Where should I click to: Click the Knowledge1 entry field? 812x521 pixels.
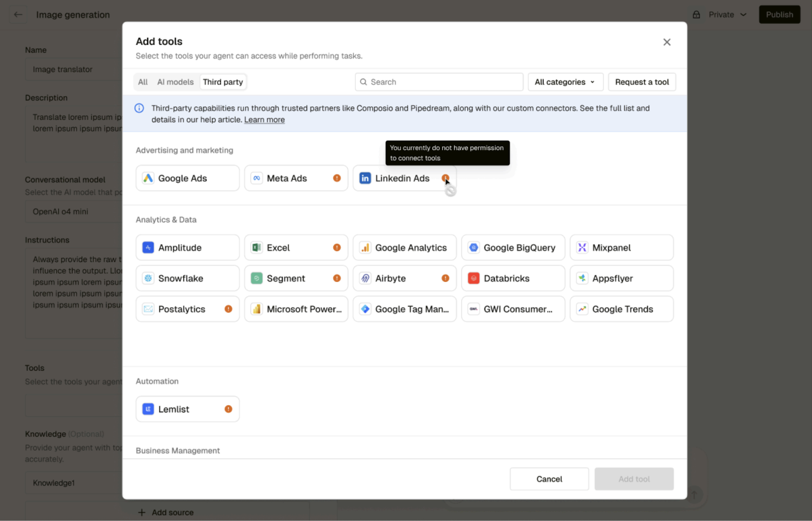pyautogui.click(x=74, y=483)
